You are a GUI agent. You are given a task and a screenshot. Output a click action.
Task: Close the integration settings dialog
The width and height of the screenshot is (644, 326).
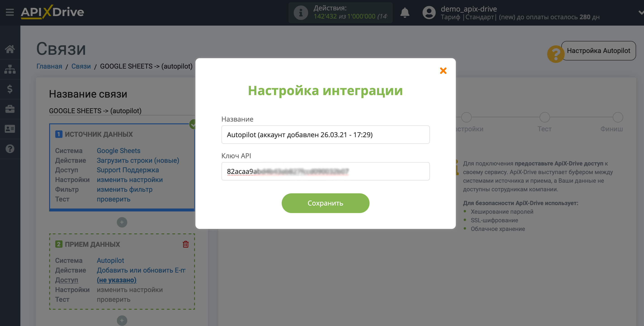coord(443,71)
